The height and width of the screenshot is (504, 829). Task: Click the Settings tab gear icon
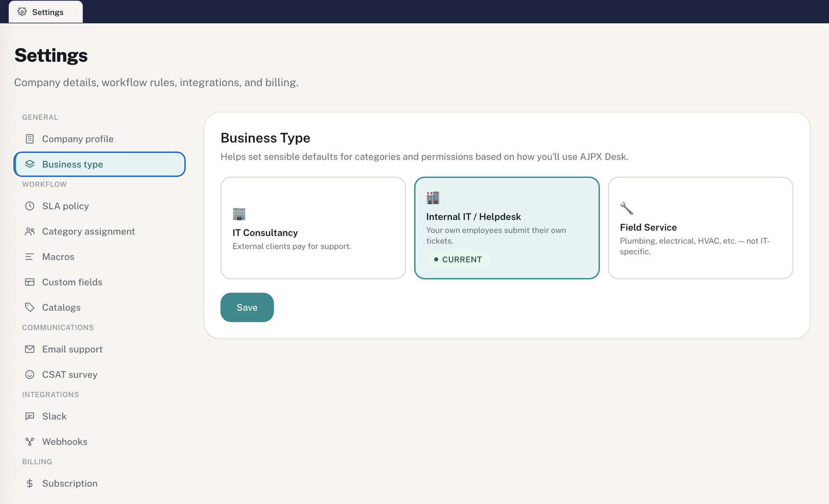tap(22, 11)
